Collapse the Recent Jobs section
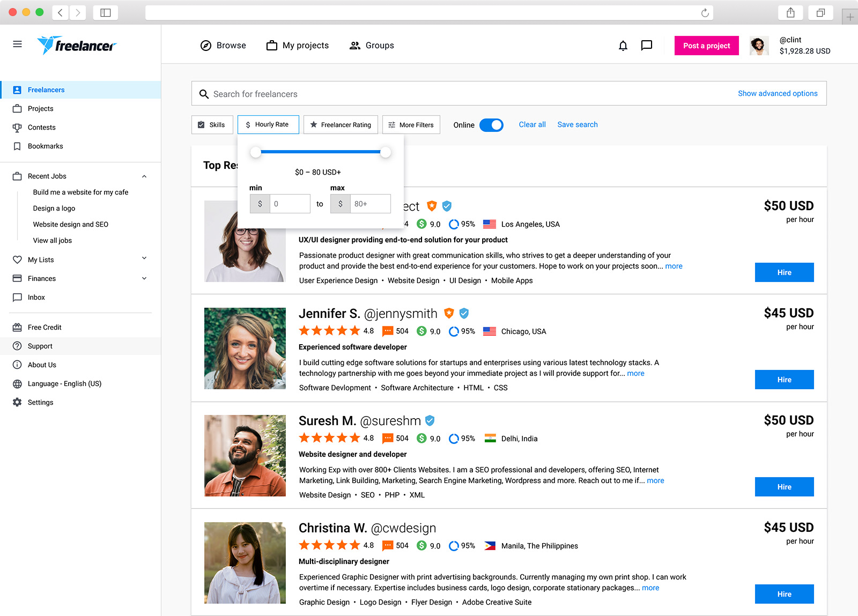 click(144, 176)
